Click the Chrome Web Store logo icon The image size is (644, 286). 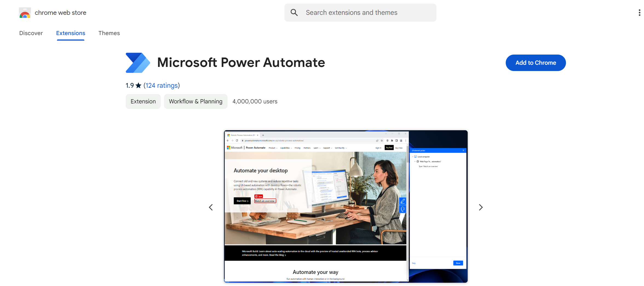pos(25,13)
